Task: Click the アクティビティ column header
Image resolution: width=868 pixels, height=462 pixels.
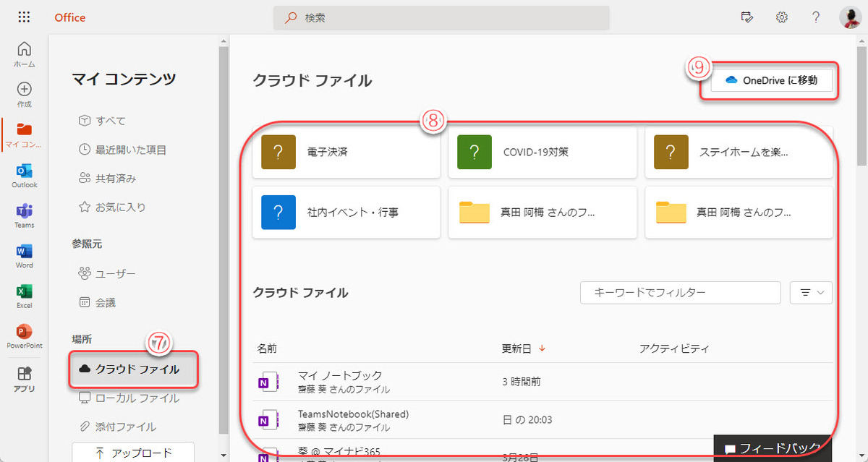Action: tap(674, 348)
